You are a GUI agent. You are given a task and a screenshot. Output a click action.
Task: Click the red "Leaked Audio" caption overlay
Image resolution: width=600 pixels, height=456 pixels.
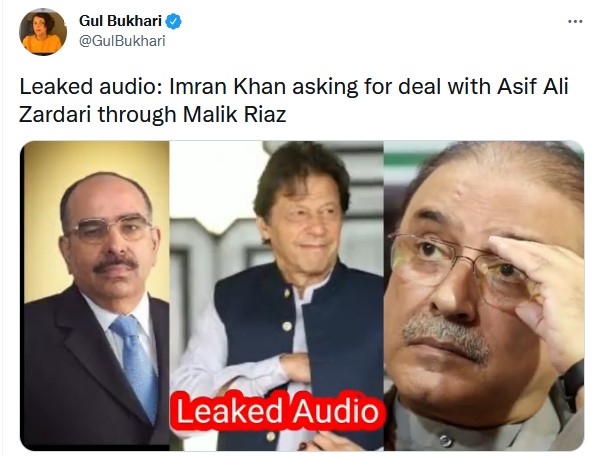point(277,412)
